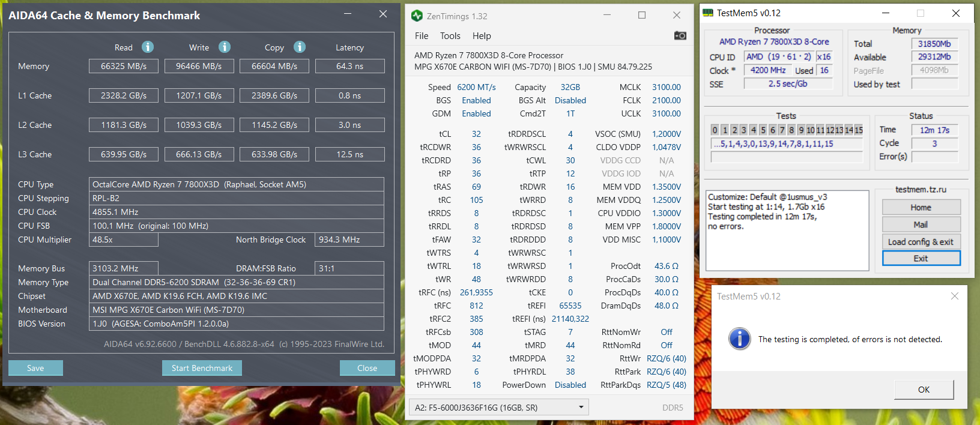Click the Exit button in TestMem5
The width and height of the screenshot is (980, 425).
[x=921, y=258]
